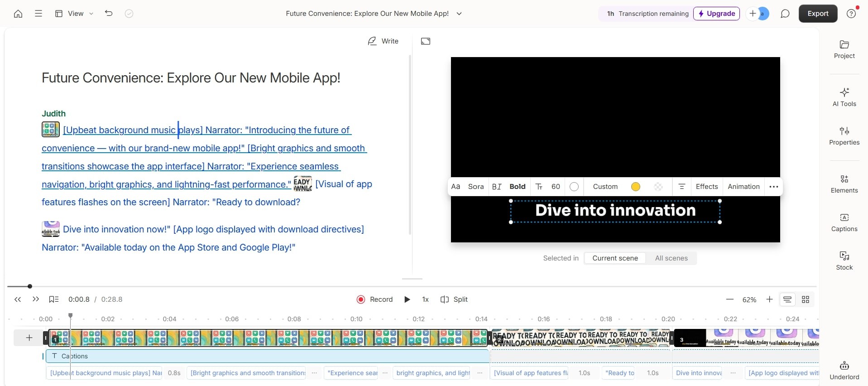Zoom out the timeline with minus
868x386 pixels.
[729, 299]
